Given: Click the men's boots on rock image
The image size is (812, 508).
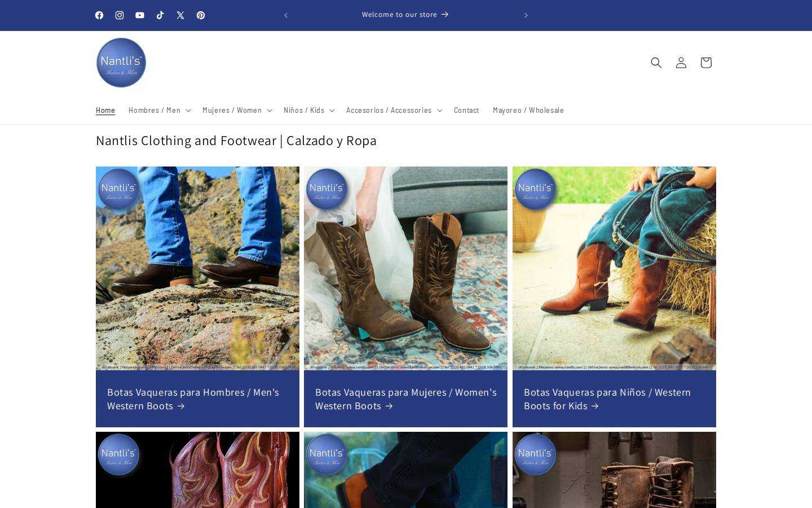Looking at the screenshot, I should [197, 268].
